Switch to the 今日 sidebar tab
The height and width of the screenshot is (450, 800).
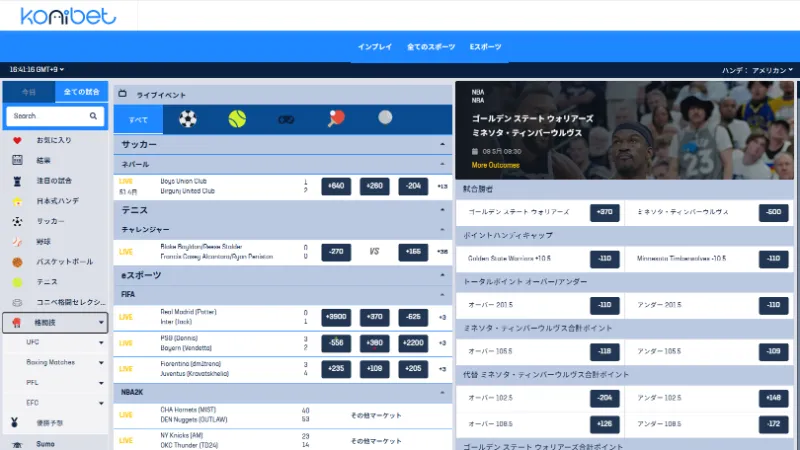(x=29, y=92)
